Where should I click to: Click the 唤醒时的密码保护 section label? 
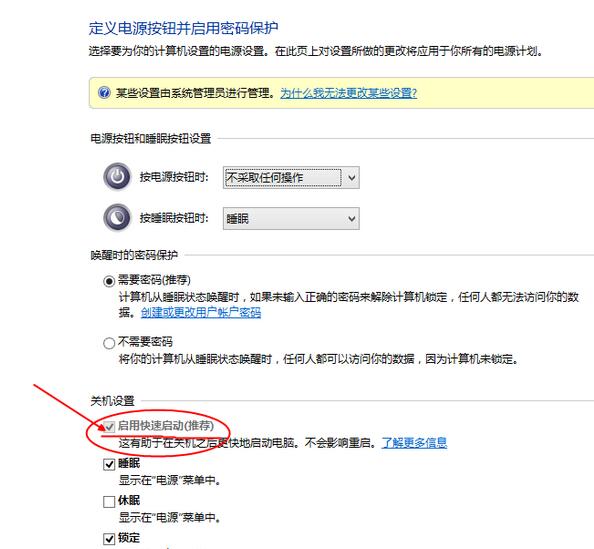pyautogui.click(x=134, y=255)
